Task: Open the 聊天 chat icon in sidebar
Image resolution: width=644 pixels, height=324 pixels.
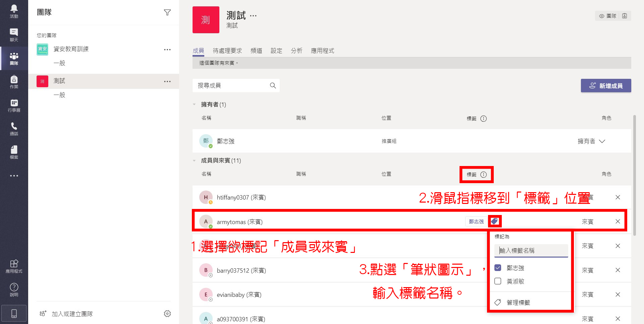Action: [x=14, y=35]
